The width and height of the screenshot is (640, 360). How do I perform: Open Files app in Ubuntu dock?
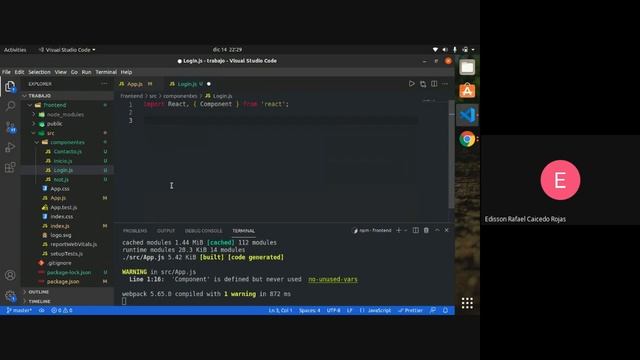point(467,67)
